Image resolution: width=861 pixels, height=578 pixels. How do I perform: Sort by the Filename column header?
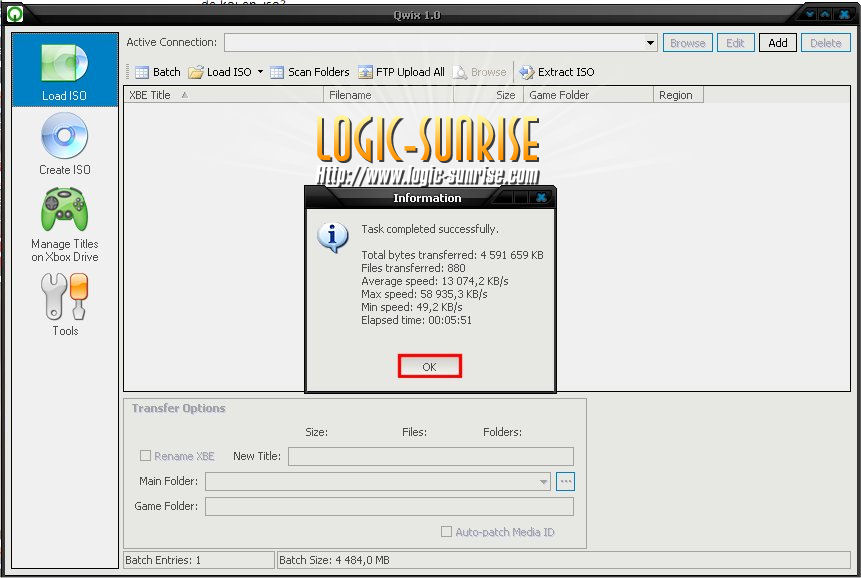click(388, 95)
